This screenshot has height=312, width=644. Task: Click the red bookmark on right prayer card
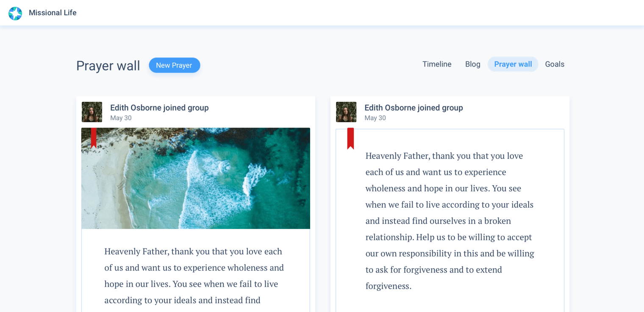click(350, 138)
